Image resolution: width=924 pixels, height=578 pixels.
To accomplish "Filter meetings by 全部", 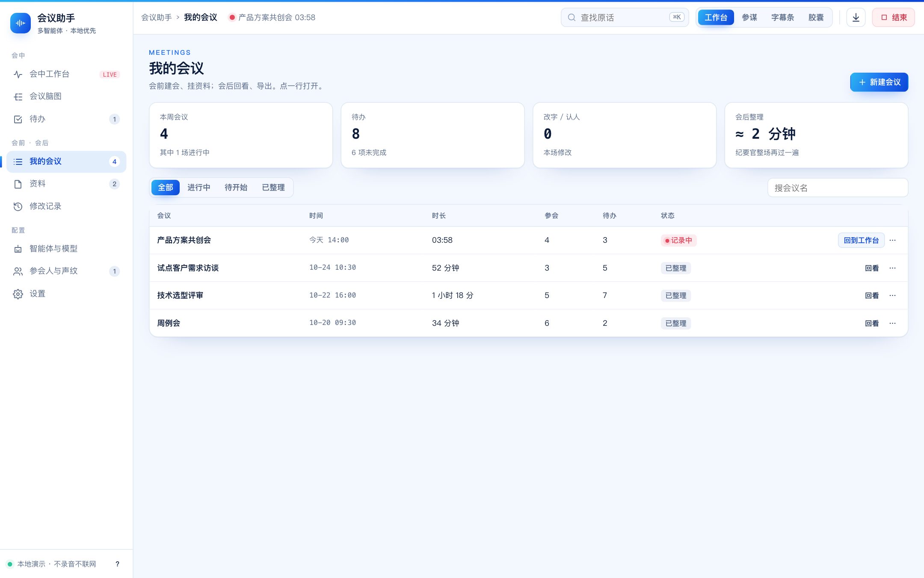I will pos(166,188).
